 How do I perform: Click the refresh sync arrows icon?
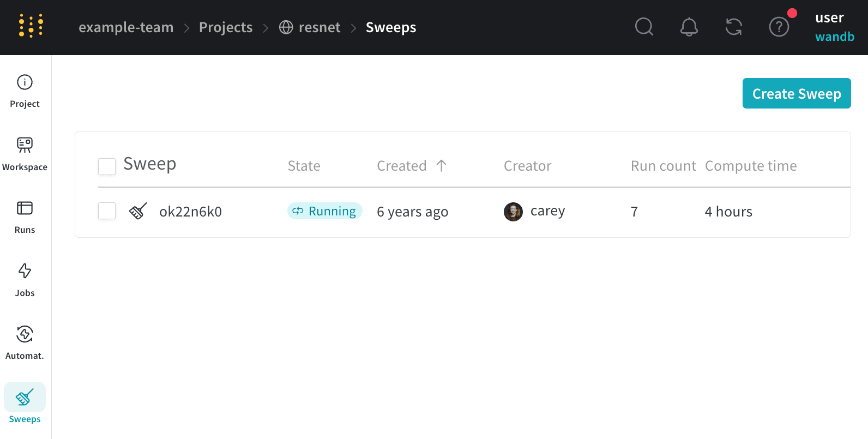click(734, 27)
